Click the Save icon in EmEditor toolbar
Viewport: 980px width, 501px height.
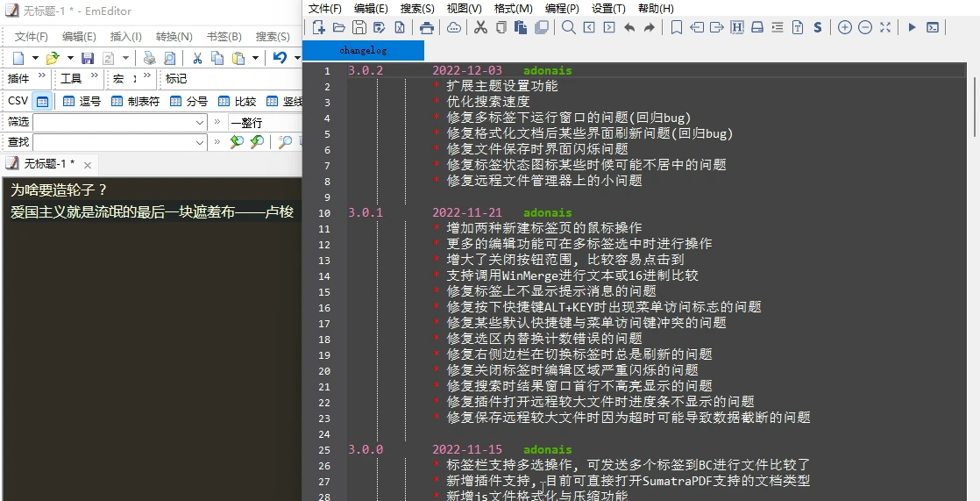coord(87,58)
